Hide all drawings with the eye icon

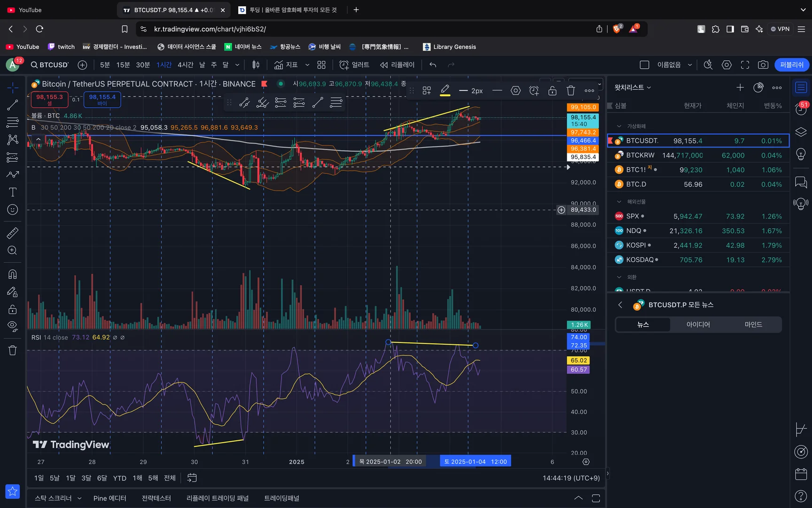coord(13,326)
